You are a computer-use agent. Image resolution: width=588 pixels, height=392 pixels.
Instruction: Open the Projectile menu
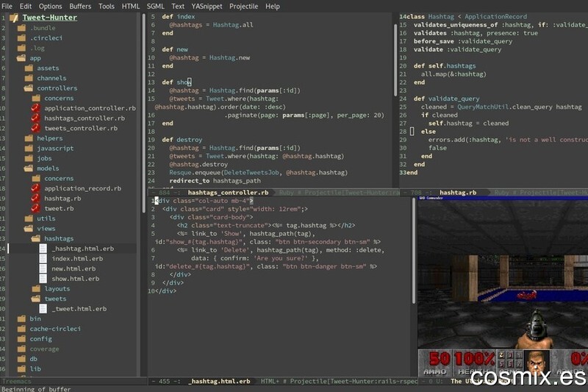tap(244, 7)
